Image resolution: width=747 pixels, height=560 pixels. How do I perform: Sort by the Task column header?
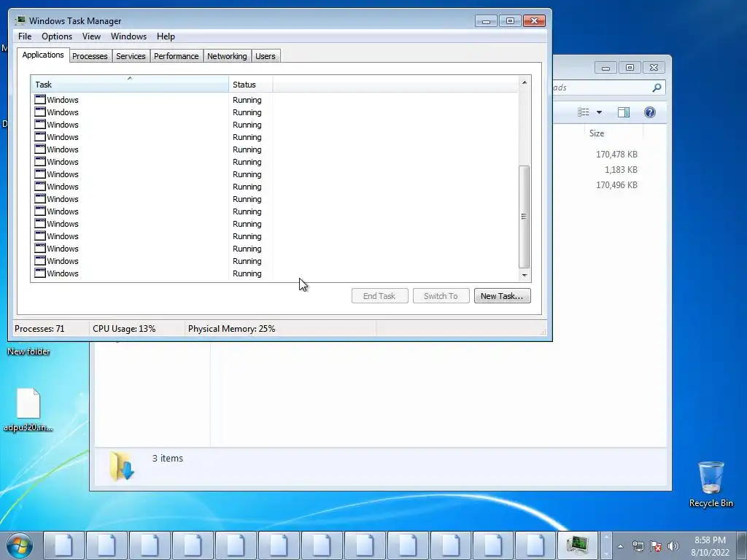pos(130,85)
